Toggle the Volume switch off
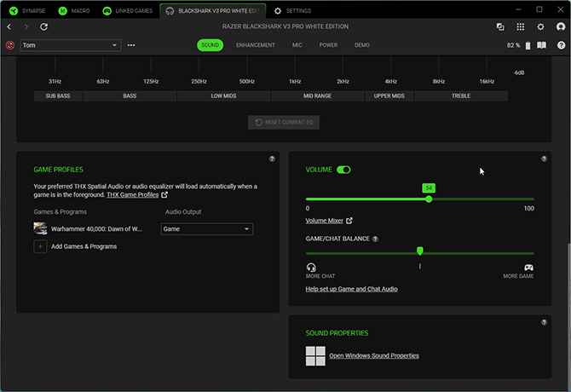 point(343,170)
